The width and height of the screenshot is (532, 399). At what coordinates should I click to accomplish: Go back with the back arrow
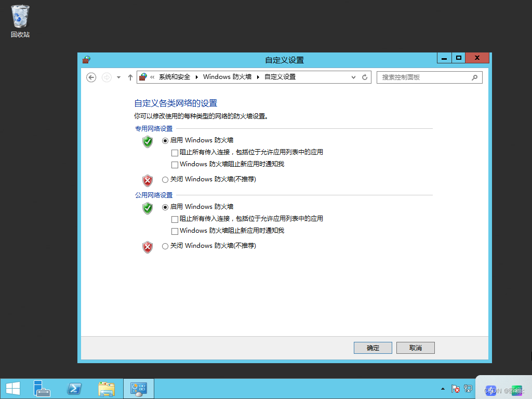click(x=91, y=77)
